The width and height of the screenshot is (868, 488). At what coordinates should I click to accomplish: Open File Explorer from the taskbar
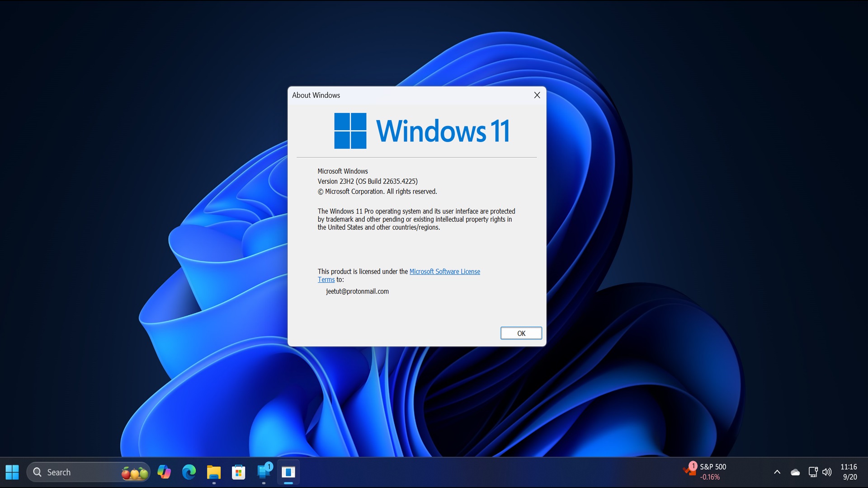214,472
